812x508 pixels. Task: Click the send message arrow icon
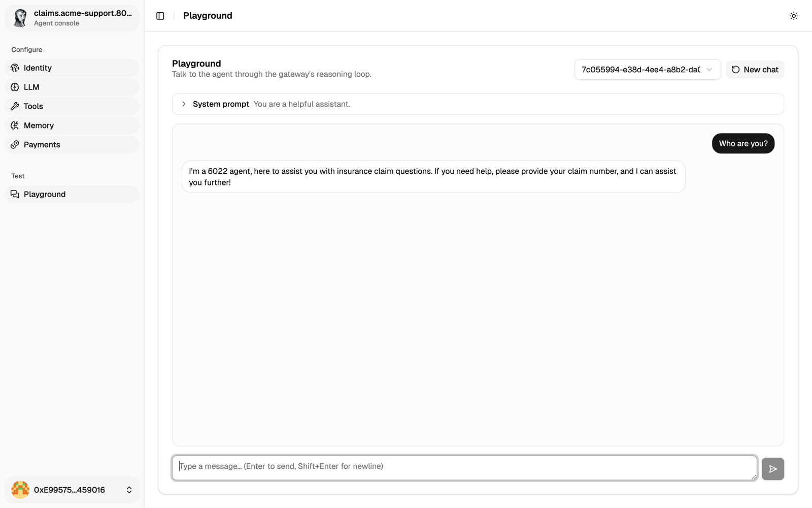[772, 469]
